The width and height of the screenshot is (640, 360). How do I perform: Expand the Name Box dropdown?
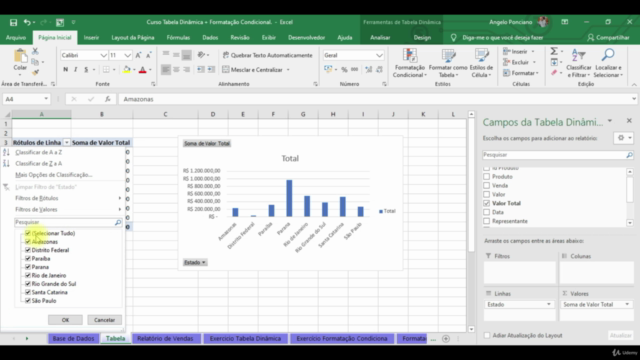[x=46, y=99]
